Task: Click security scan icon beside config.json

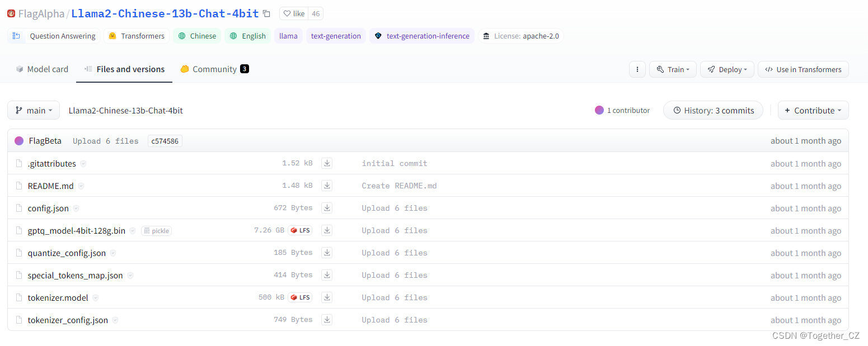Action: [76, 208]
